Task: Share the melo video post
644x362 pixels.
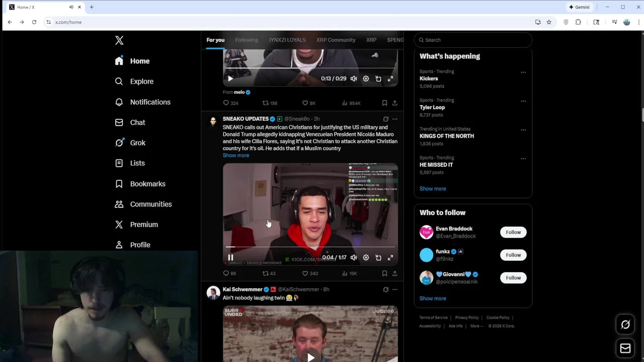Action: point(394,103)
